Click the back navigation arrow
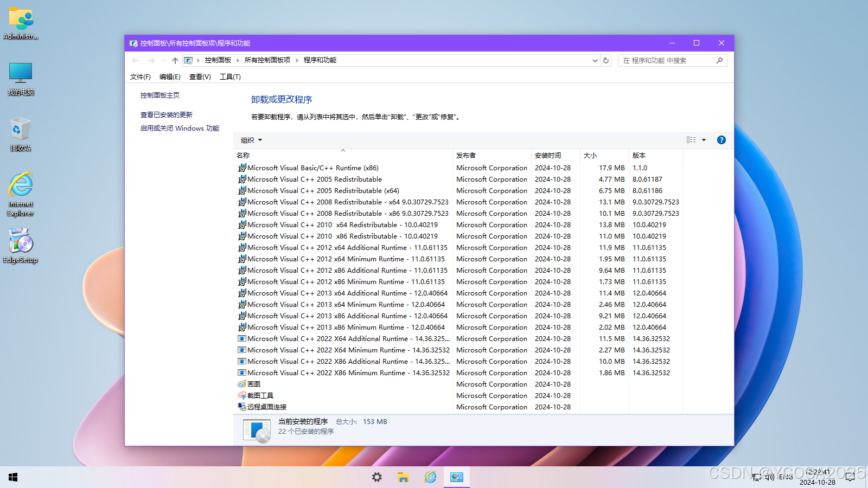 [135, 61]
